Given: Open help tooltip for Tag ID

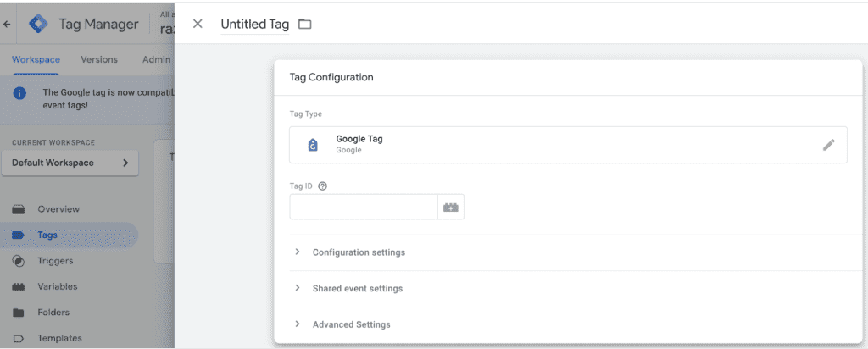Looking at the screenshot, I should pos(323,186).
